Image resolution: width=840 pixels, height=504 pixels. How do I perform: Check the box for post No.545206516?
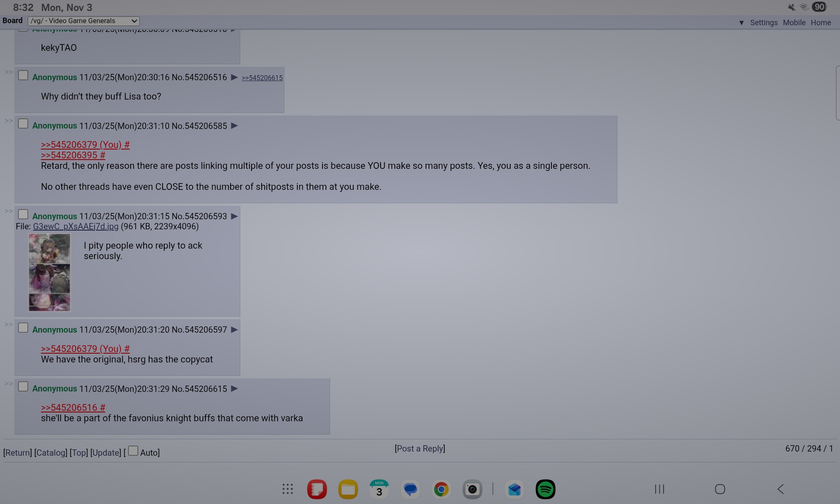tap(23, 76)
